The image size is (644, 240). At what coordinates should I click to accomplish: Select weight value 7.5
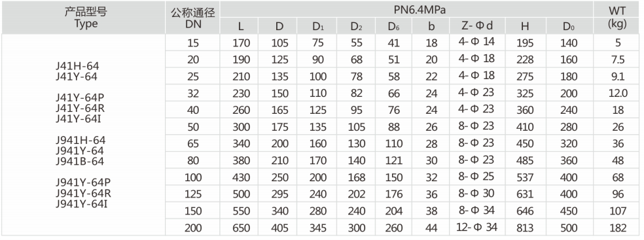click(618, 60)
